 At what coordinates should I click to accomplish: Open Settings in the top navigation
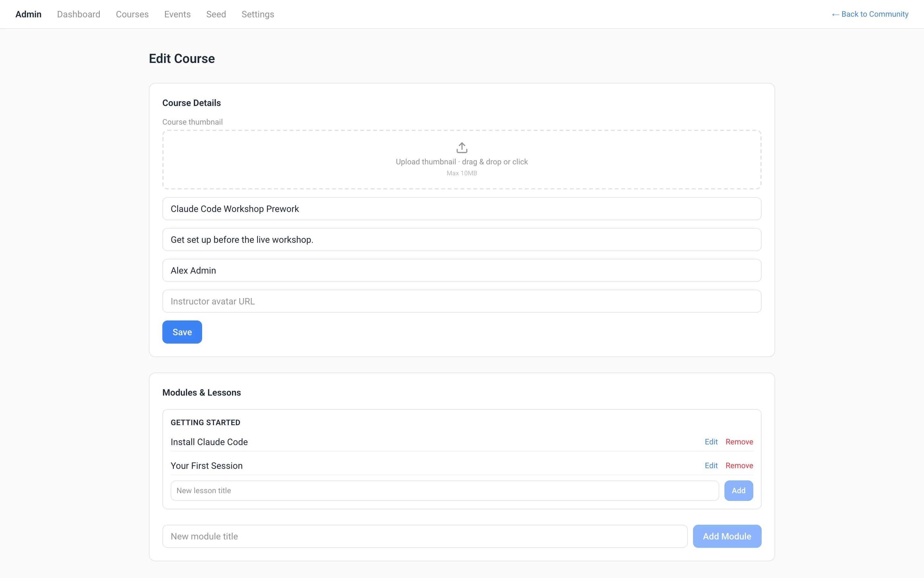click(258, 14)
